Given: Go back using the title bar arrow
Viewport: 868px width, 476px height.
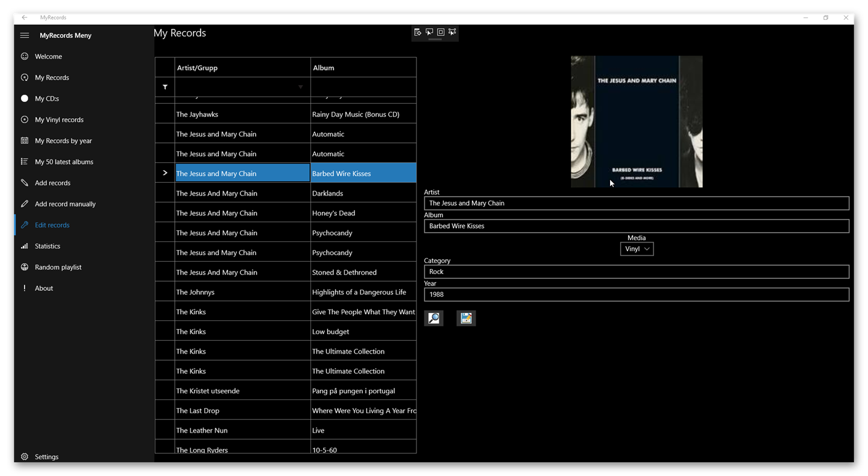Looking at the screenshot, I should pos(25,17).
